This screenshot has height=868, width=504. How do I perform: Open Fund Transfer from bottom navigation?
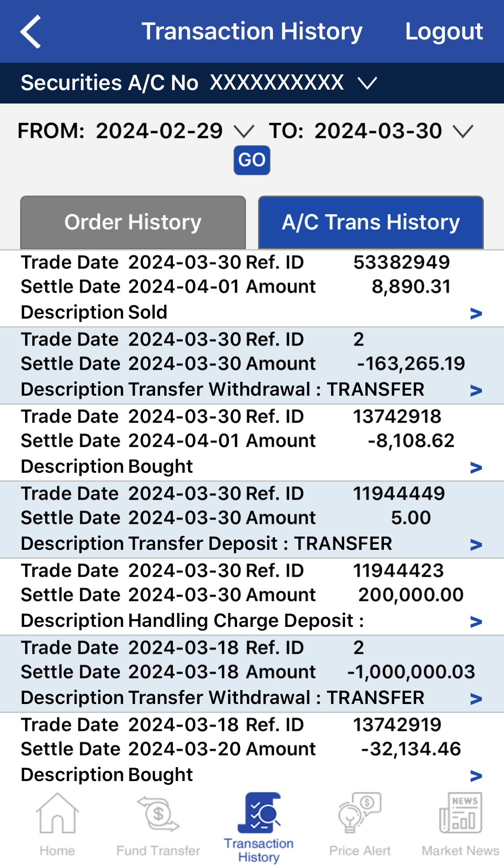point(158,825)
